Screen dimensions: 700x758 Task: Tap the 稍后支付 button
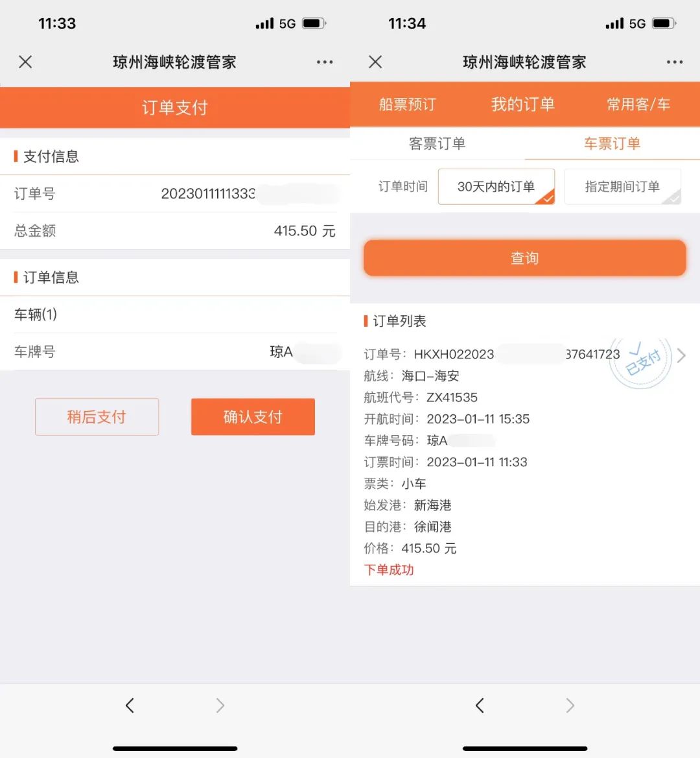point(97,417)
